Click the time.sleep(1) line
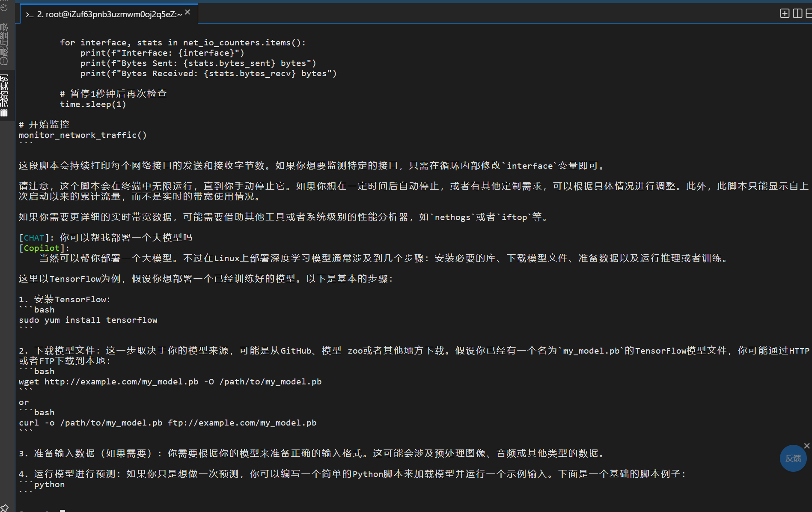This screenshot has width=812, height=512. tap(93, 104)
